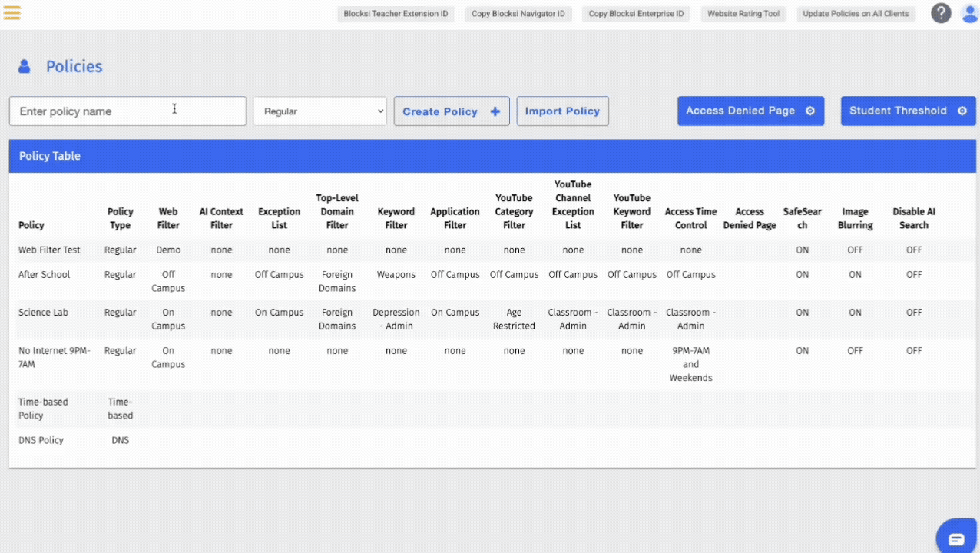980x553 pixels.
Task: Open the policy type dropdown showing Regular
Action: point(319,111)
